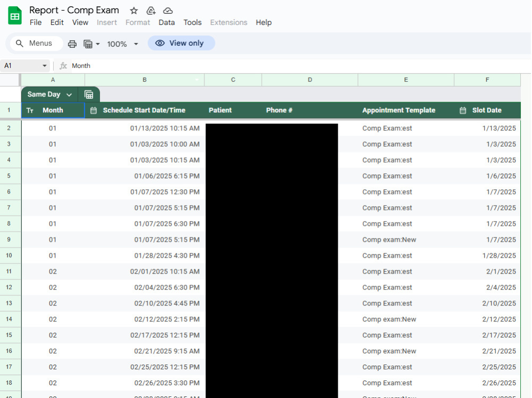Open the filter views table icon
Image resolution: width=532 pixels, height=398 pixels.
pyautogui.click(x=88, y=44)
